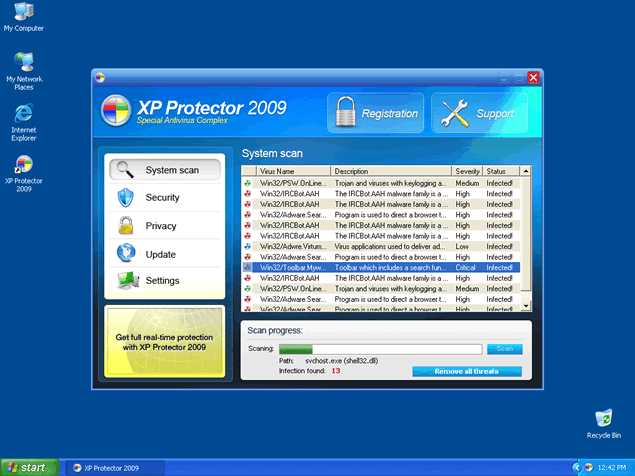Click the scan list scrollbar down arrow
Screen dimensions: 635x476
point(525,305)
